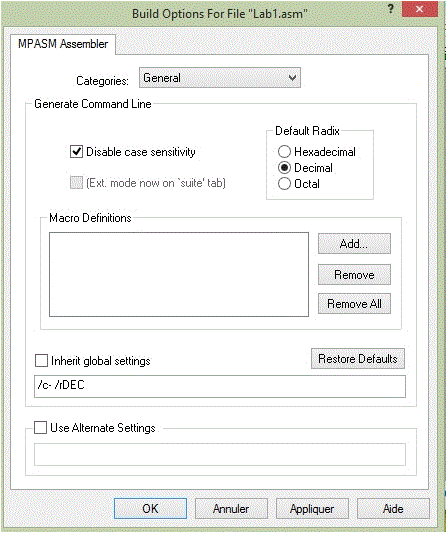The height and width of the screenshot is (533, 447).
Task: Enable Use Alternate Settings checkbox
Action: tap(40, 428)
